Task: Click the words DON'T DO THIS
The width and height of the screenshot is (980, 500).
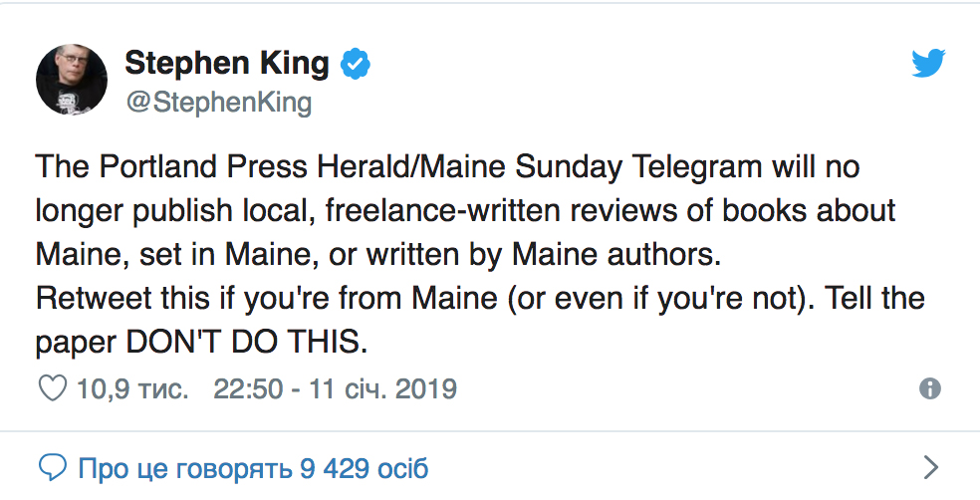Action: [x=247, y=342]
